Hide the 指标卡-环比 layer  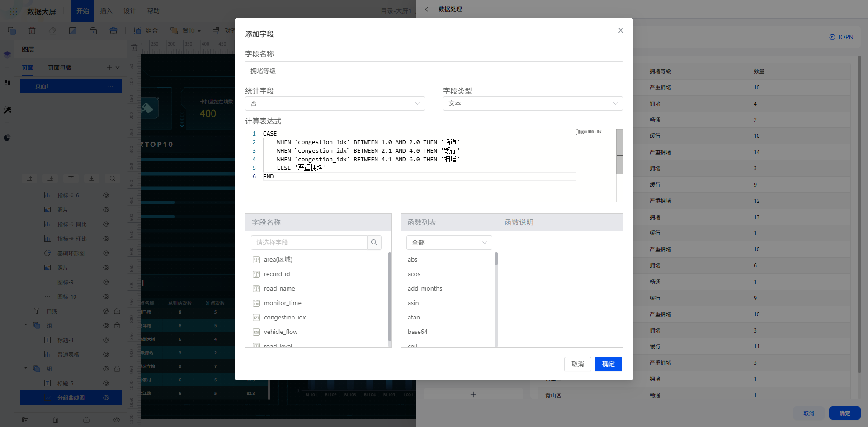(106, 239)
